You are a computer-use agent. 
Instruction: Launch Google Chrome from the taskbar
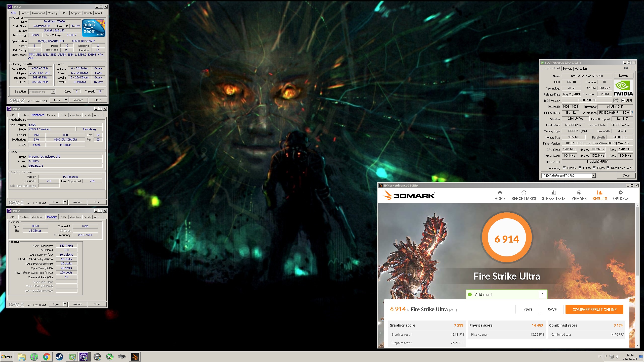(x=47, y=357)
